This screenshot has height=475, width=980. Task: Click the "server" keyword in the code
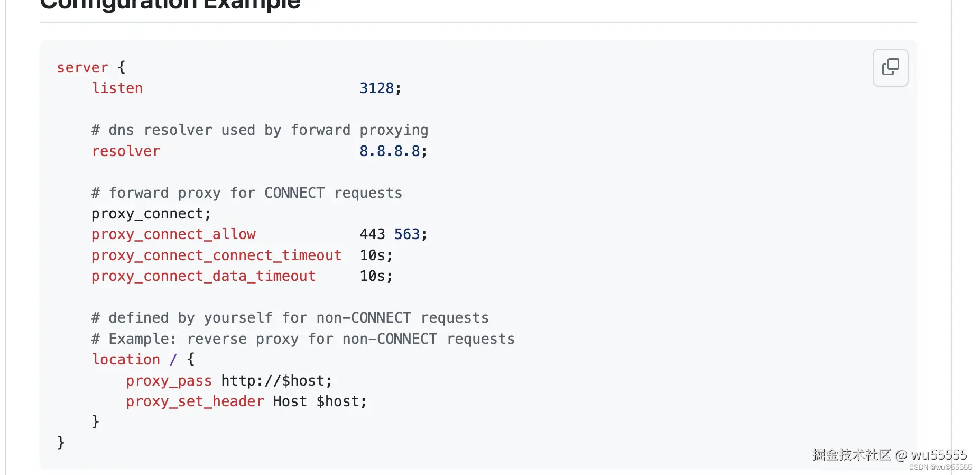82,68
